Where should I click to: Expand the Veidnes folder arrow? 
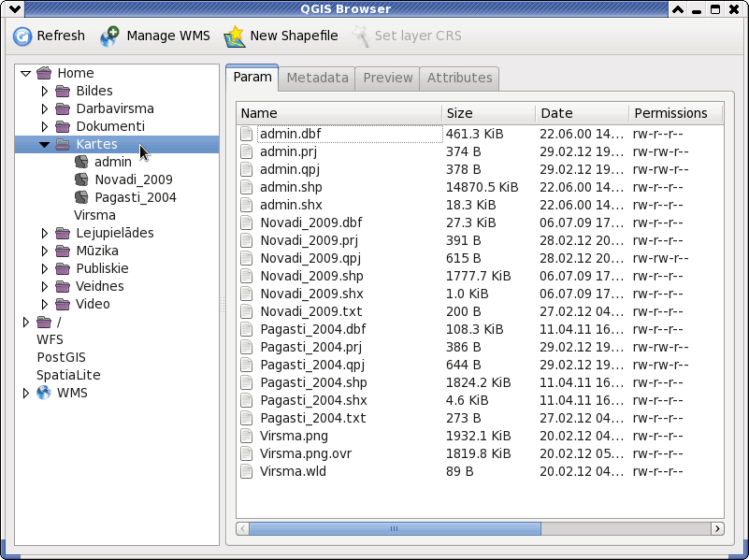[x=45, y=286]
